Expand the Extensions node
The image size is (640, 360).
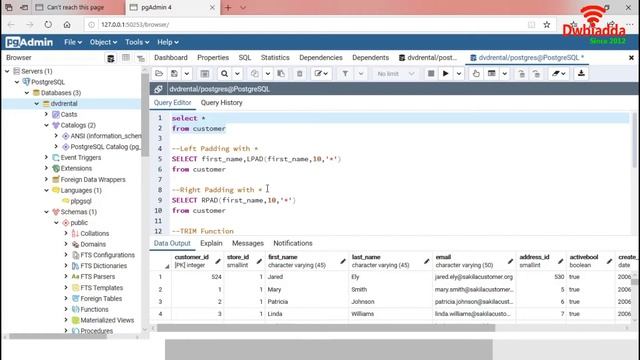point(47,168)
